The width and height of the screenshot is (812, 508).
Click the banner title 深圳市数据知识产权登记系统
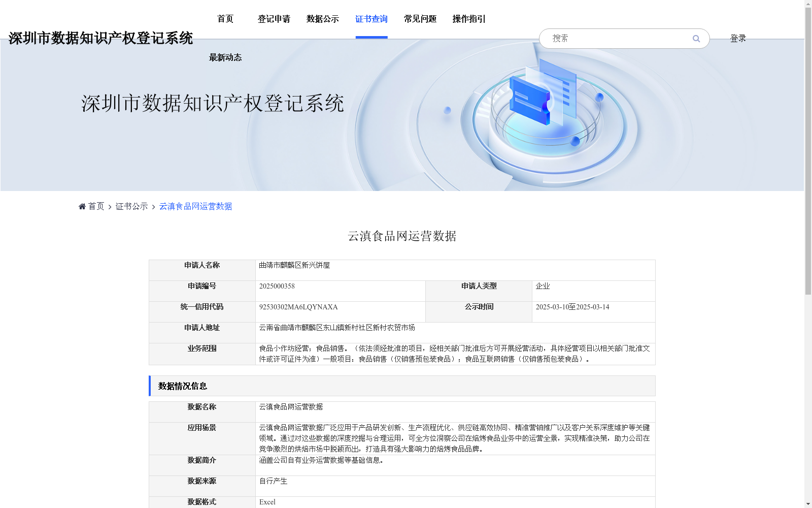point(213,103)
